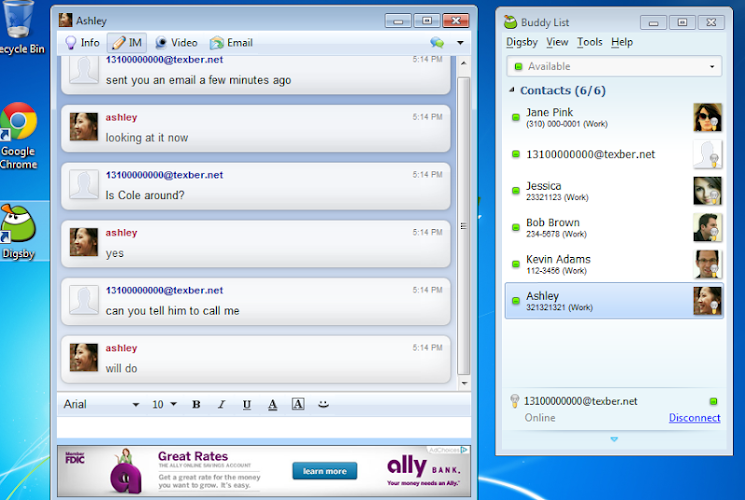Click Ashley's avatar in chat title bar
Viewport: 745px width, 500px height.
(x=65, y=20)
